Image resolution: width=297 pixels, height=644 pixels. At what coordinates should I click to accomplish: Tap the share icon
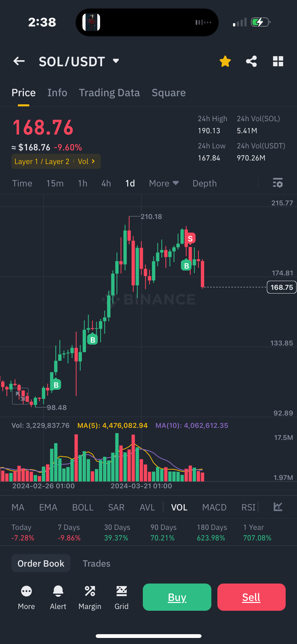click(251, 61)
